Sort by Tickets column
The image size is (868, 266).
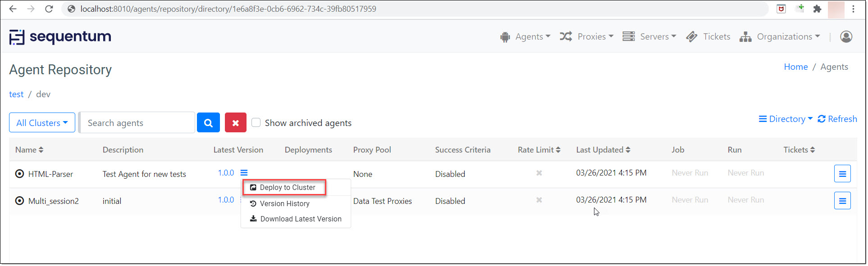click(x=799, y=150)
